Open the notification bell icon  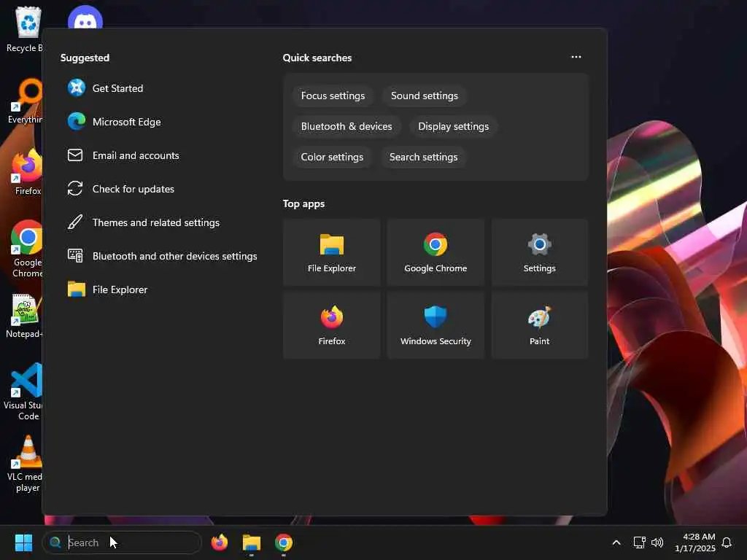(727, 542)
